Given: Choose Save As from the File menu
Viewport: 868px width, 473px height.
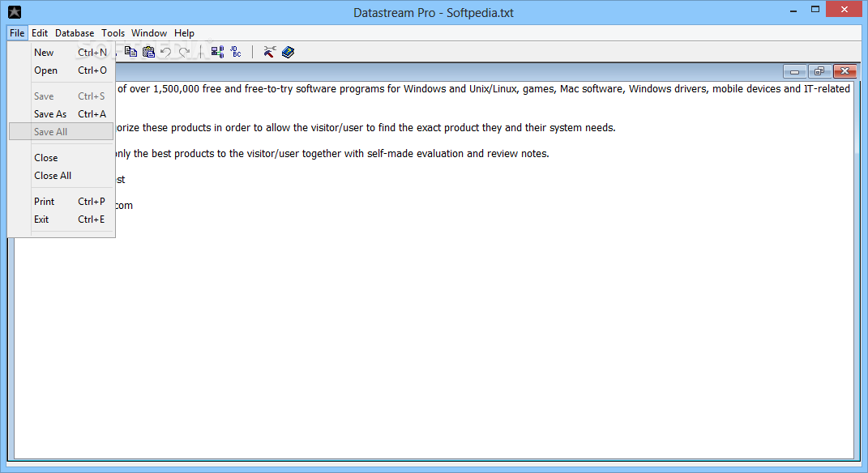Looking at the screenshot, I should coord(62,114).
